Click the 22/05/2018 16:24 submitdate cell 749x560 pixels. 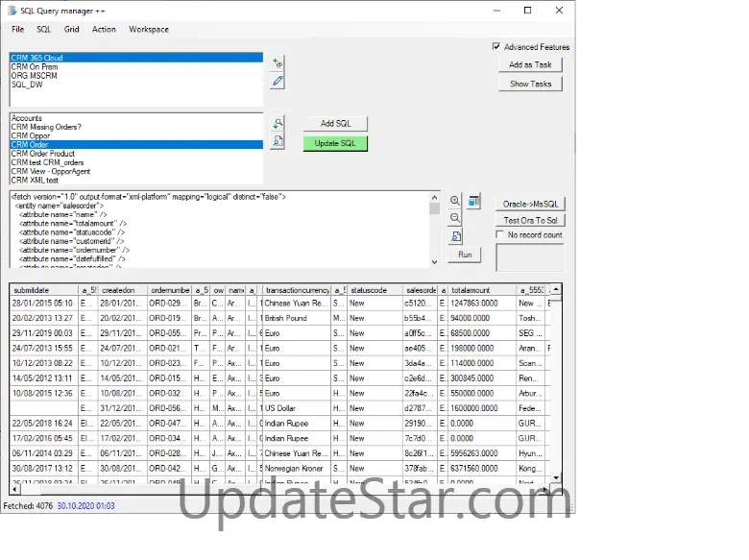(x=44, y=424)
